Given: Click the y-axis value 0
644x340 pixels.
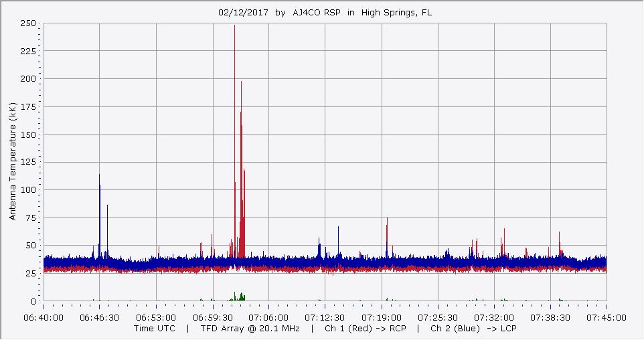Looking at the screenshot, I should [x=33, y=301].
